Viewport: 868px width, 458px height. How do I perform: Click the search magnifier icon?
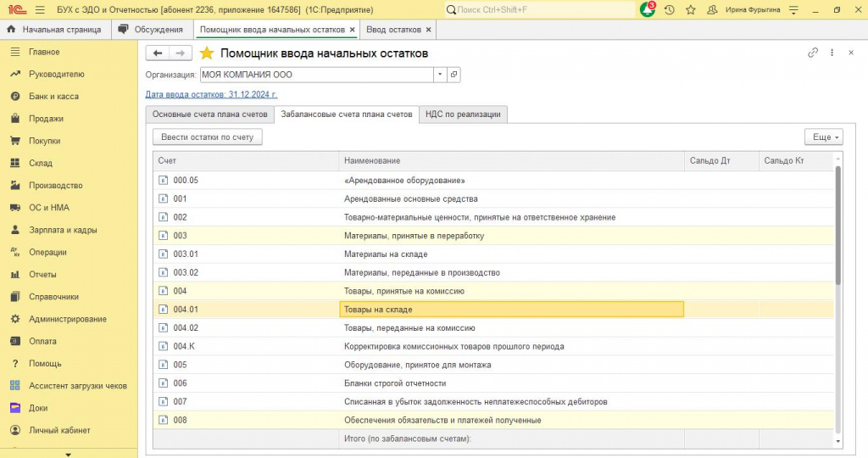[x=451, y=10]
